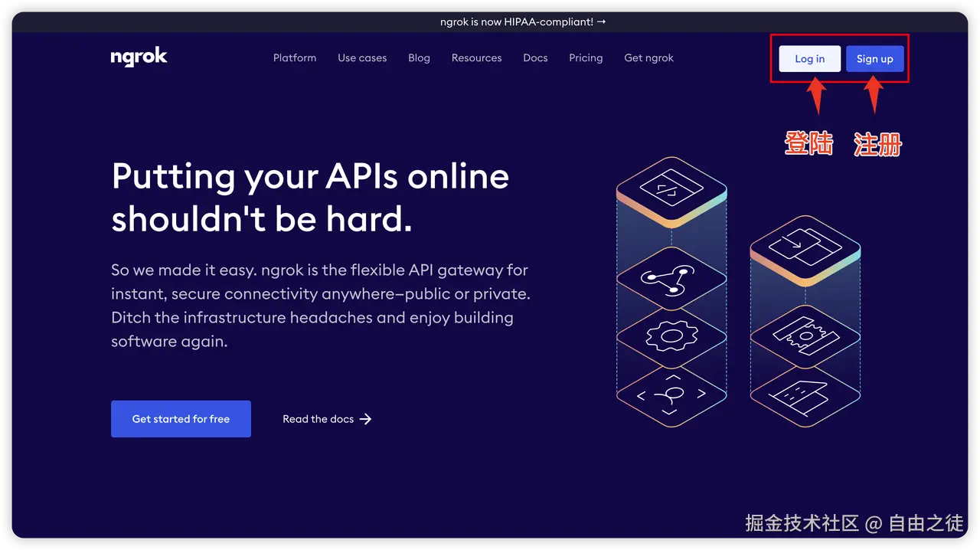Screen dimensions: 980x550
Task: Click the Sign up button
Action: (x=875, y=59)
